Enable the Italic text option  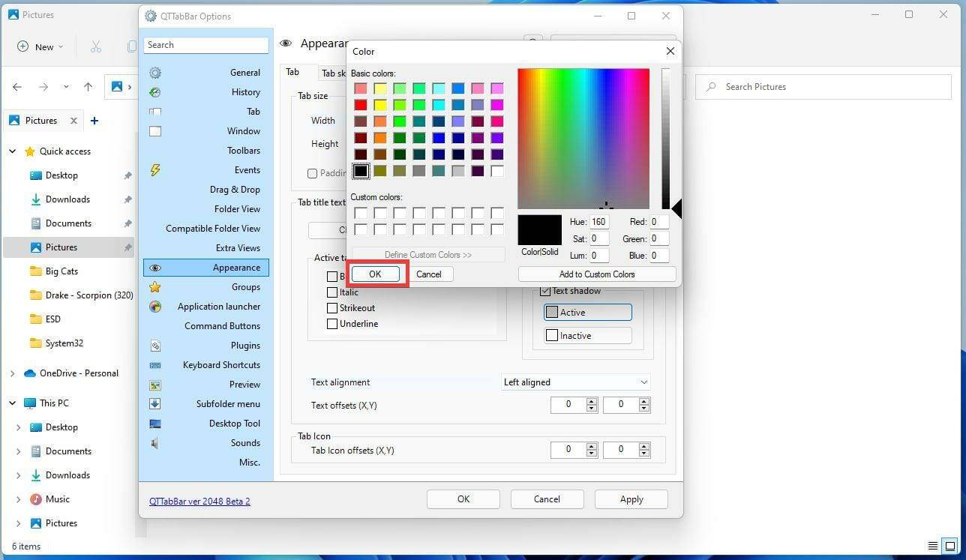[332, 292]
